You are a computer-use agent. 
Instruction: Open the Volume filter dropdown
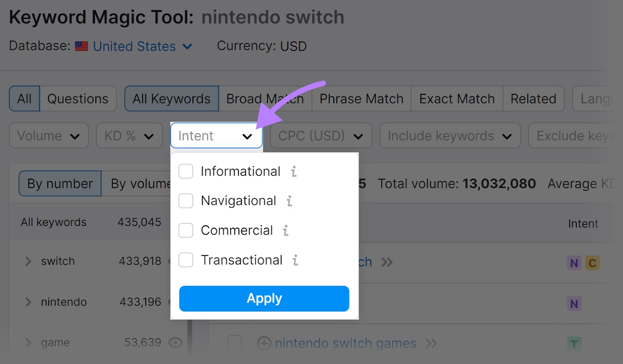[x=49, y=136]
